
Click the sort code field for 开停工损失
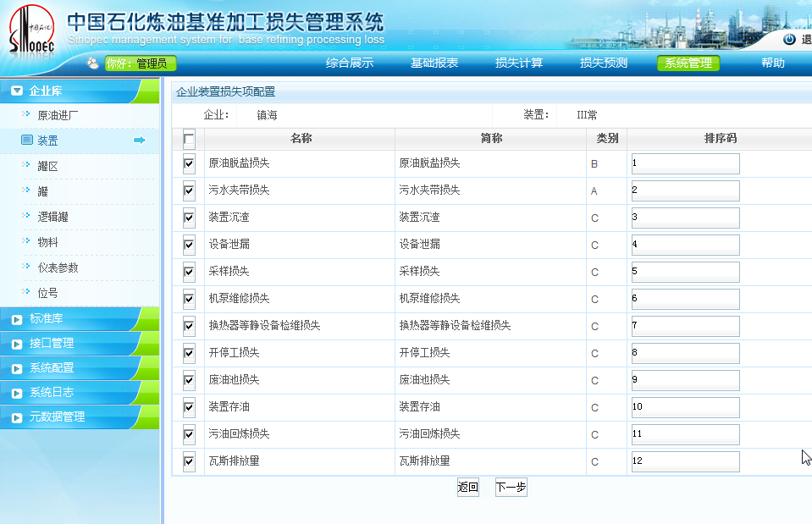[686, 353]
